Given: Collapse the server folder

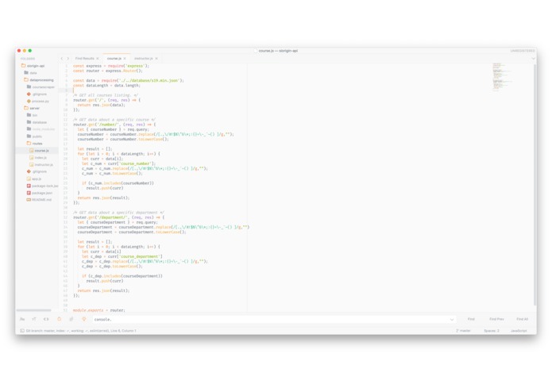Looking at the screenshot, I should [x=32, y=108].
